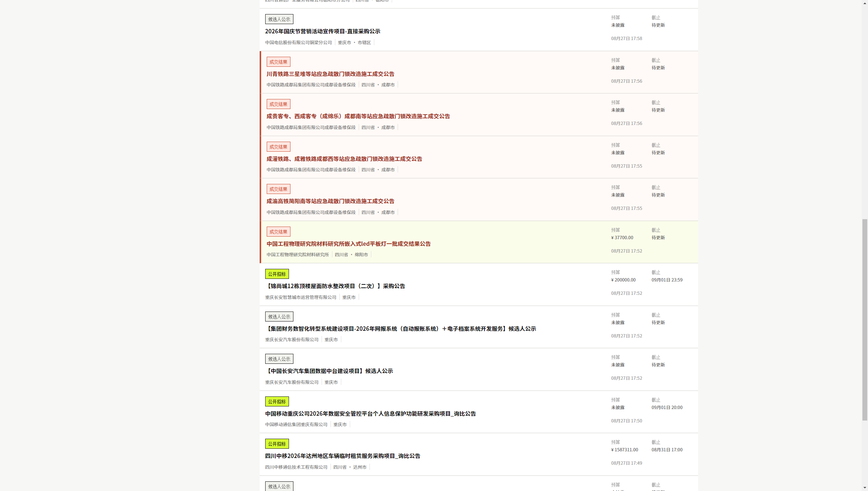Screen dimensions: 868x491
Task: Open 锦尚城12栋顶楼屋面防水整改项目 采购公告
Action: [x=335, y=286]
